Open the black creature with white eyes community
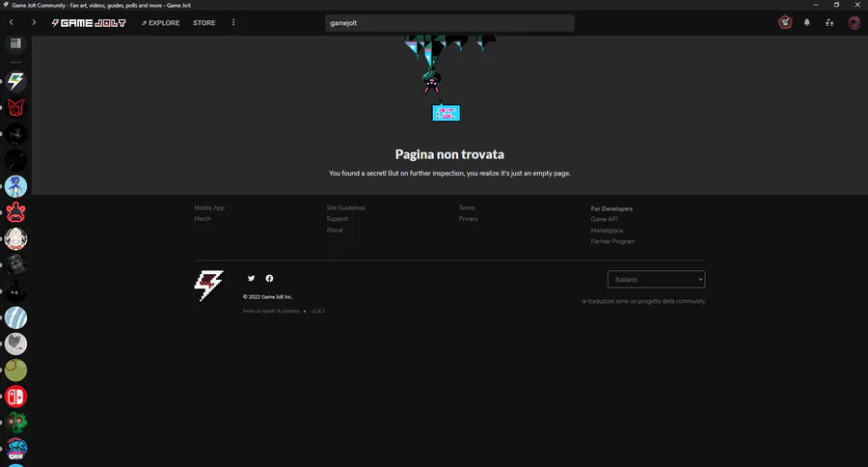 [x=15, y=291]
